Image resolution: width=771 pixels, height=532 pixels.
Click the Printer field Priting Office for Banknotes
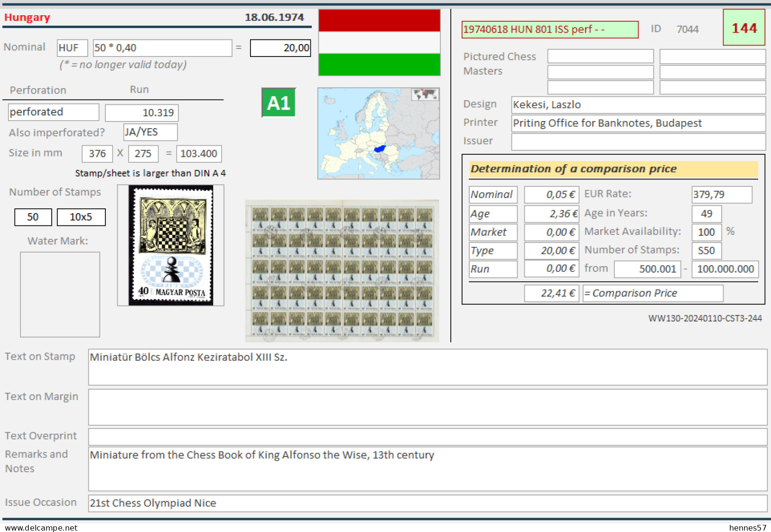tap(638, 123)
